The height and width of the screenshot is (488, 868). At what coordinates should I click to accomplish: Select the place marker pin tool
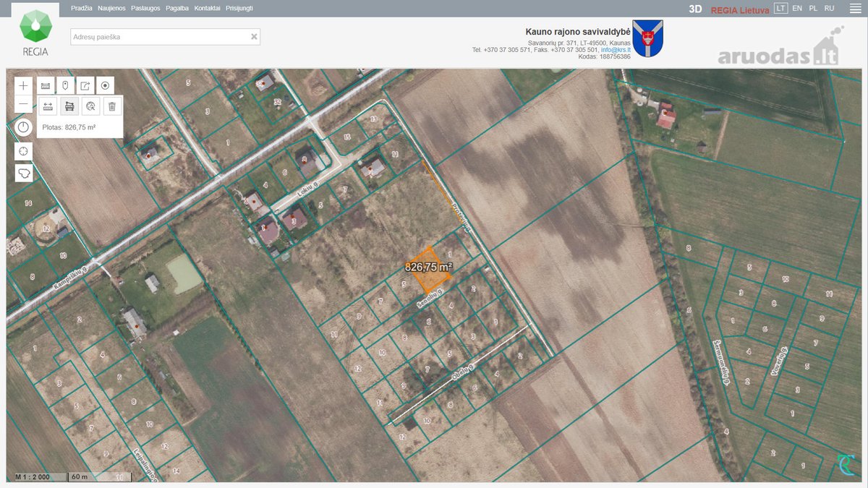[x=65, y=85]
